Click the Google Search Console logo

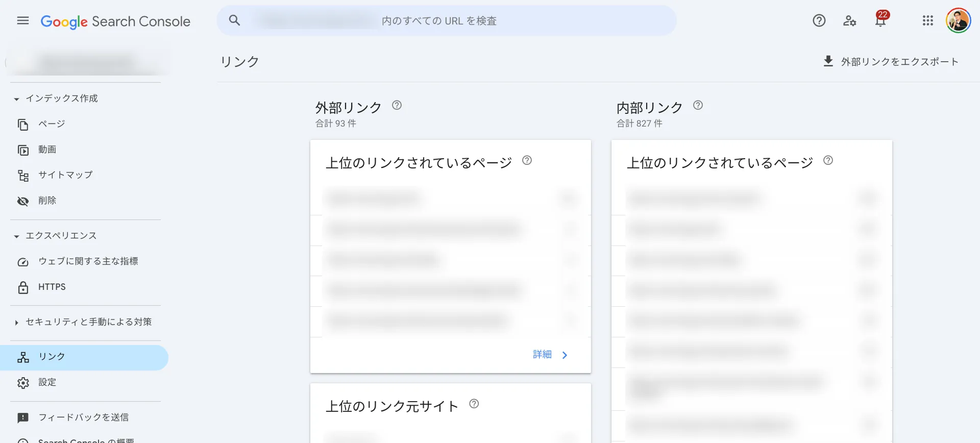pyautogui.click(x=115, y=21)
